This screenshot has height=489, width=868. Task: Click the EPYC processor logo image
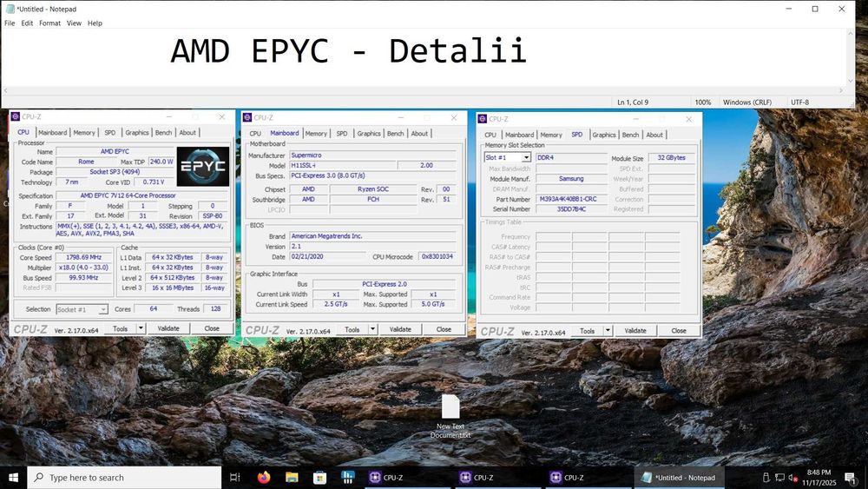tap(202, 166)
